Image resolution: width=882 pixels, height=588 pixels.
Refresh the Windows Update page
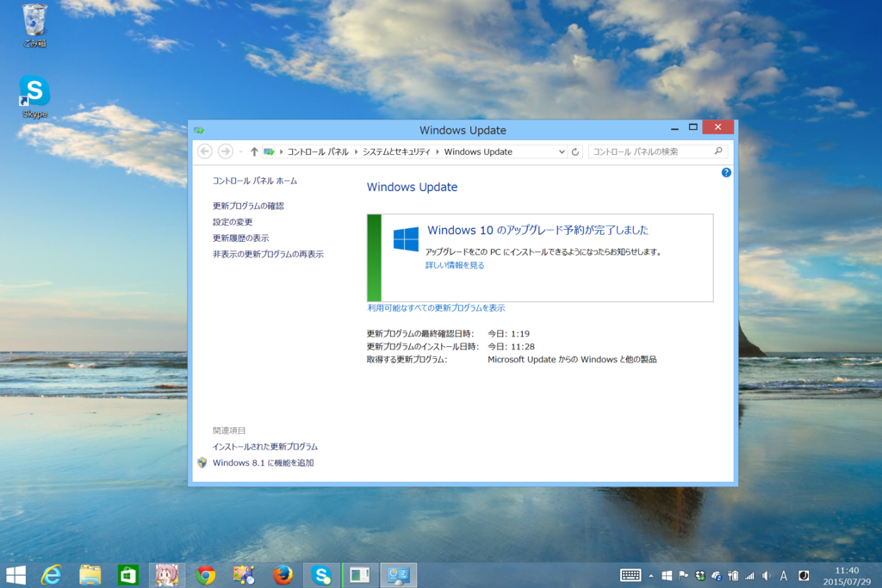point(575,152)
